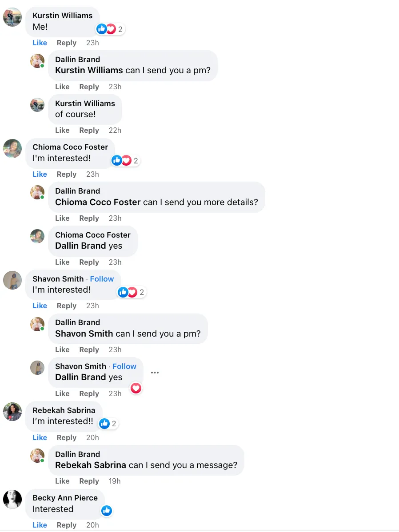Click Rebekah Sabrina's avatar
The image size is (399, 532).
(x=12, y=412)
